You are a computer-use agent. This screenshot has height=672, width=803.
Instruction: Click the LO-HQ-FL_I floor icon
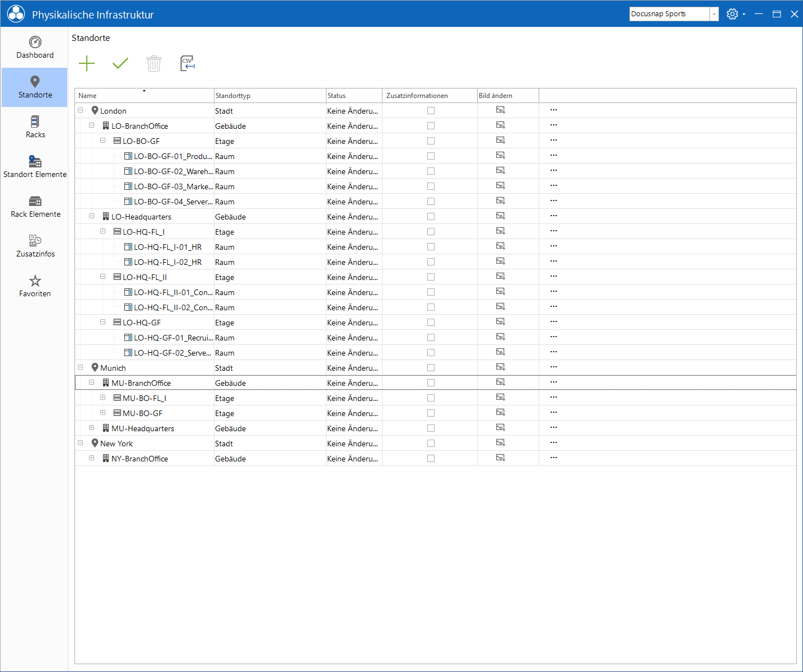(x=117, y=231)
